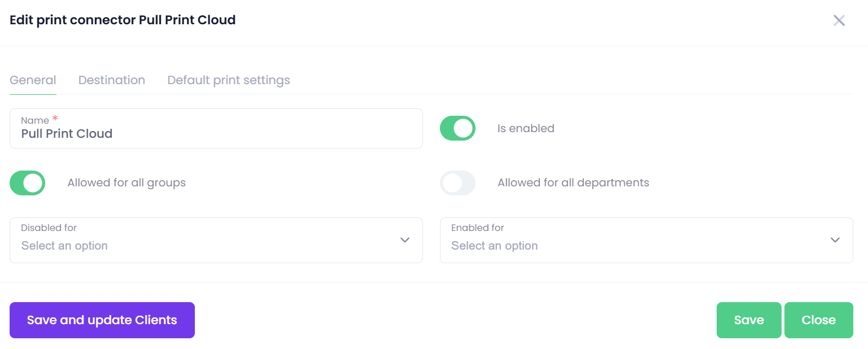Switch to the Destination tab
Viewport: 868px width, 349px height.
[112, 80]
